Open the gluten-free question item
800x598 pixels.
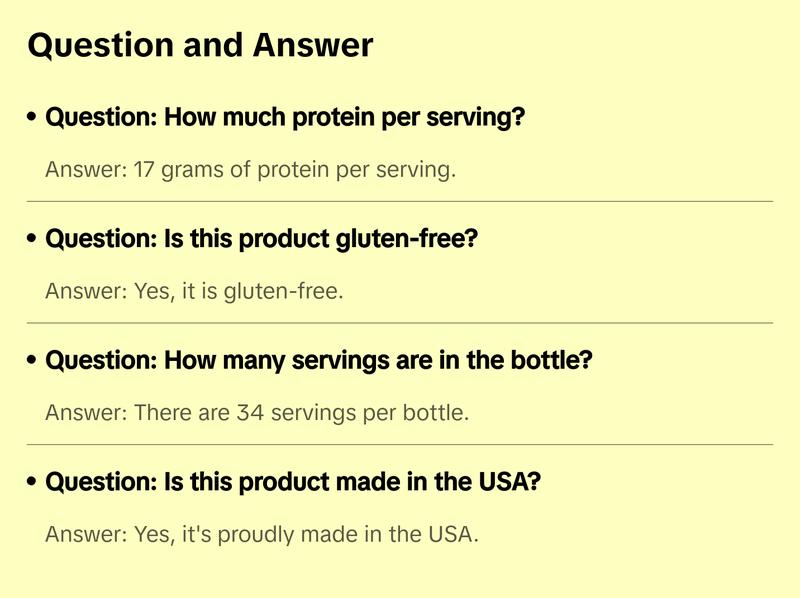[x=262, y=239]
